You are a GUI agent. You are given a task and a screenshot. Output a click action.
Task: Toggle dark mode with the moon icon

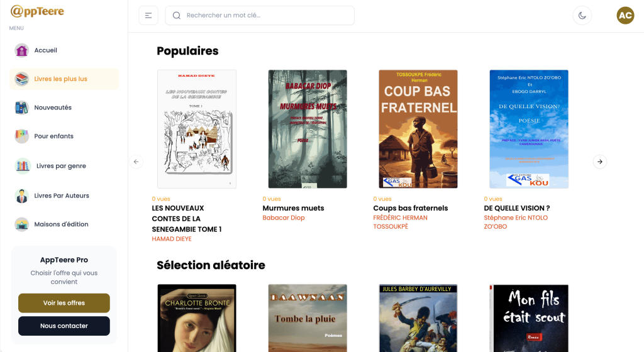(582, 16)
